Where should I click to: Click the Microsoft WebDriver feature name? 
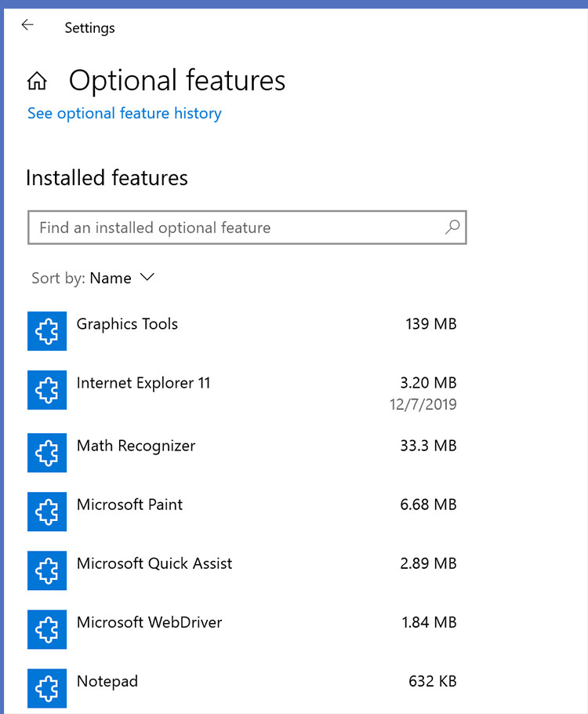[x=149, y=622]
